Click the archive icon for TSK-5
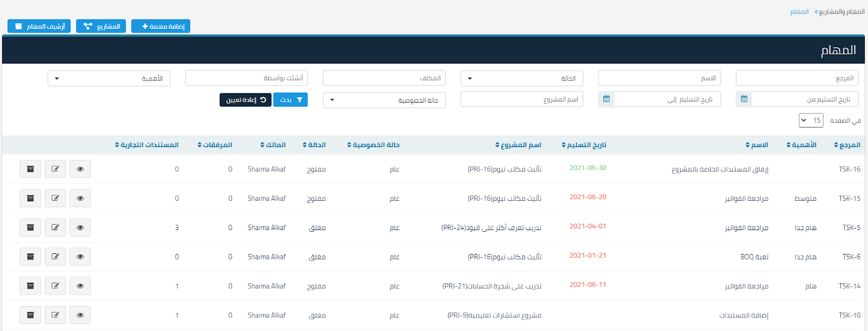The width and height of the screenshot is (868, 331). pyautogui.click(x=30, y=228)
